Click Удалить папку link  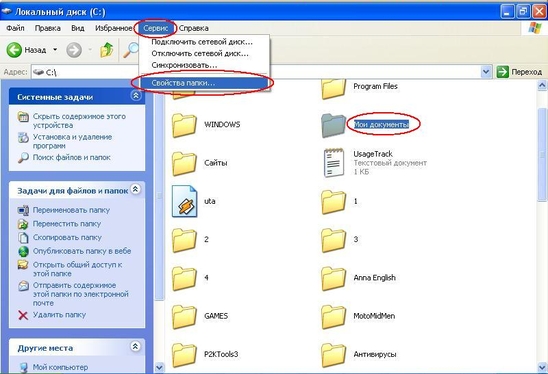pyautogui.click(x=59, y=315)
